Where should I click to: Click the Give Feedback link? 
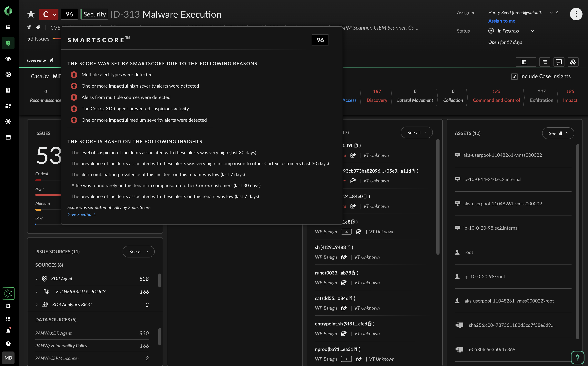pyautogui.click(x=81, y=215)
